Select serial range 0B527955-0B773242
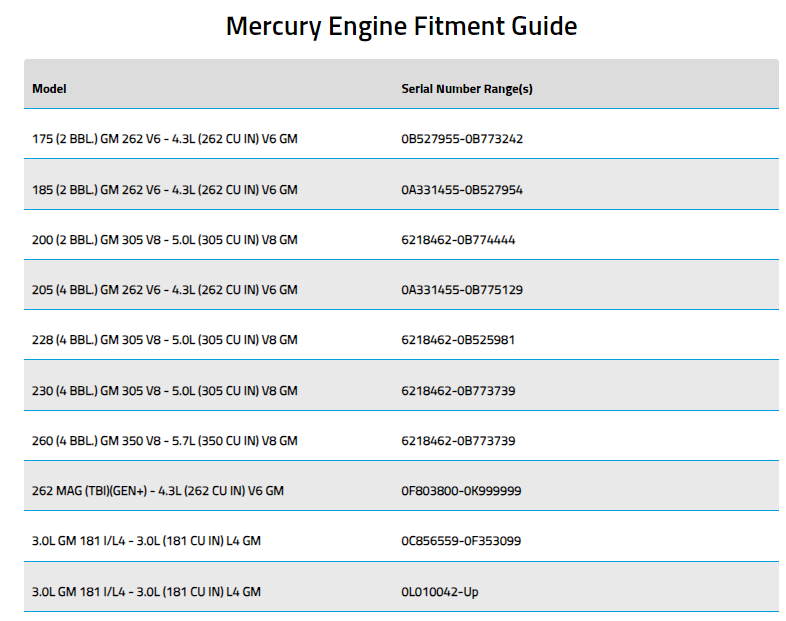This screenshot has height=621, width=786. tap(462, 139)
